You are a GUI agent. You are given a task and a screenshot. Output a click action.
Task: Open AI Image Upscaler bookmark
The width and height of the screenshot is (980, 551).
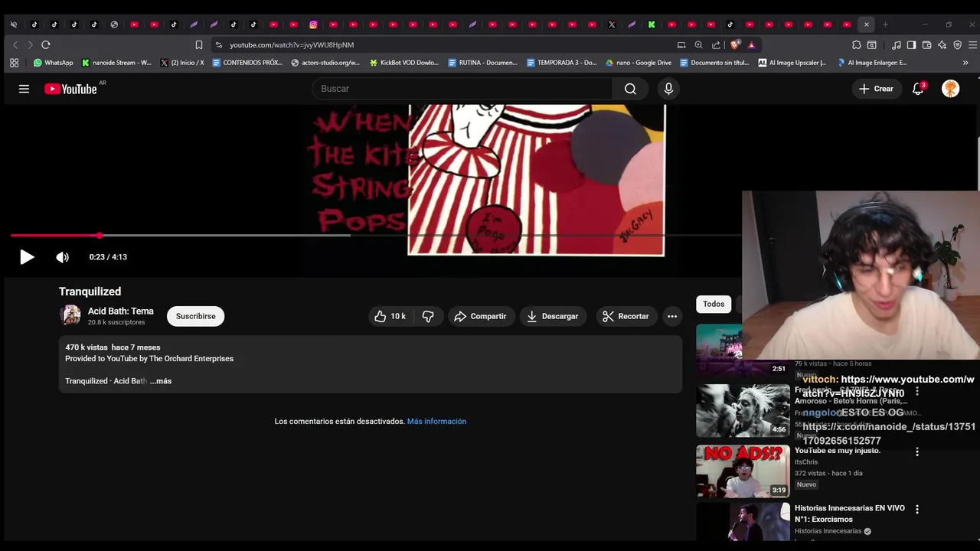tap(792, 63)
